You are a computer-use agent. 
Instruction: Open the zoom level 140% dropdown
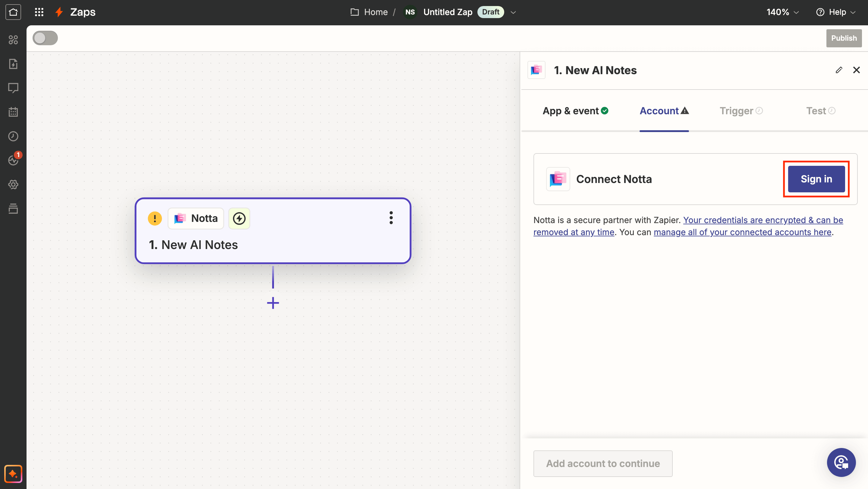pyautogui.click(x=782, y=12)
